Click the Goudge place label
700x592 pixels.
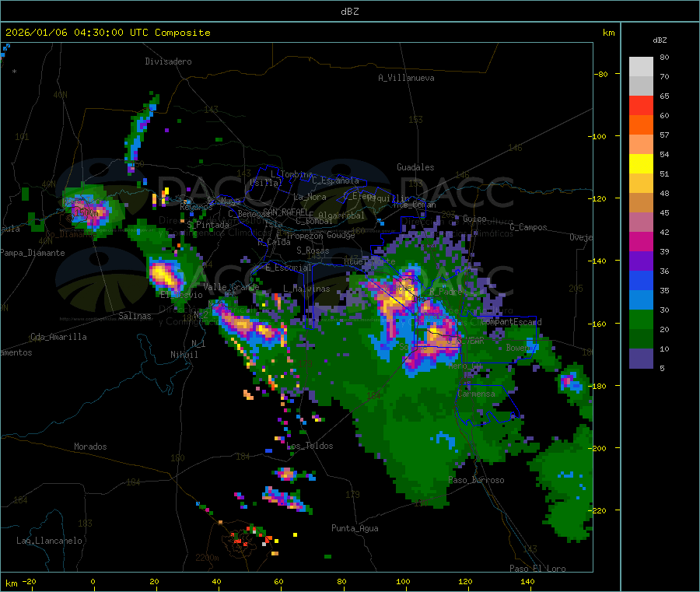click(x=341, y=235)
